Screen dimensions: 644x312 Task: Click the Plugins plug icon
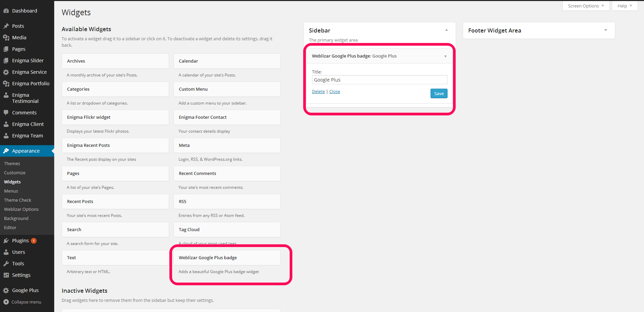point(6,241)
